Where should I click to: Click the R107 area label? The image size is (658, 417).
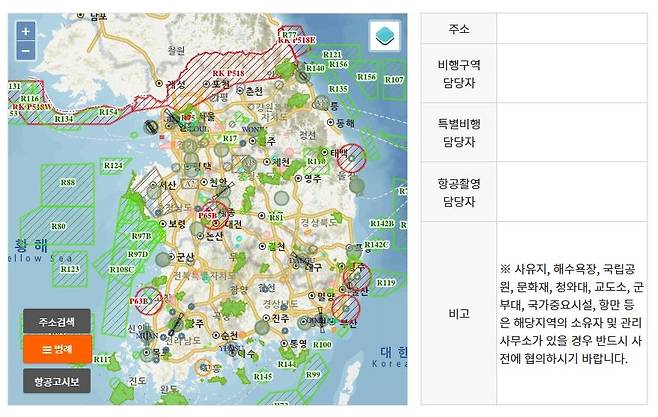click(x=394, y=80)
